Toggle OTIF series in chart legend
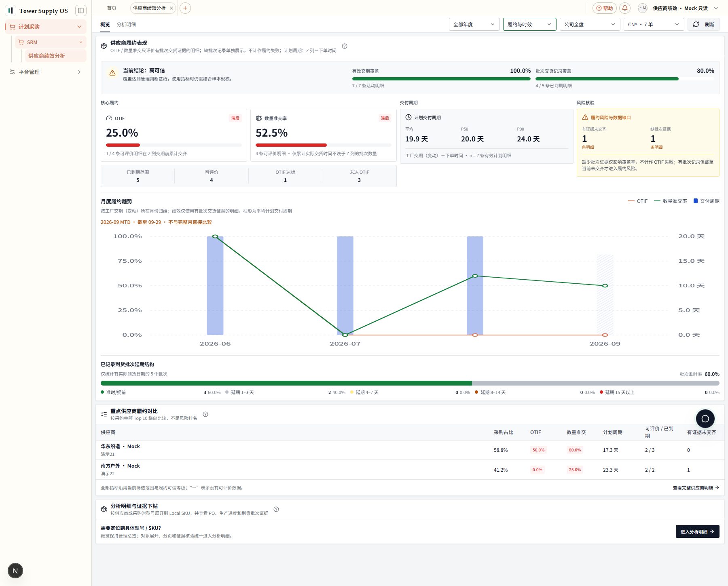The width and height of the screenshot is (728, 586). [x=637, y=201]
